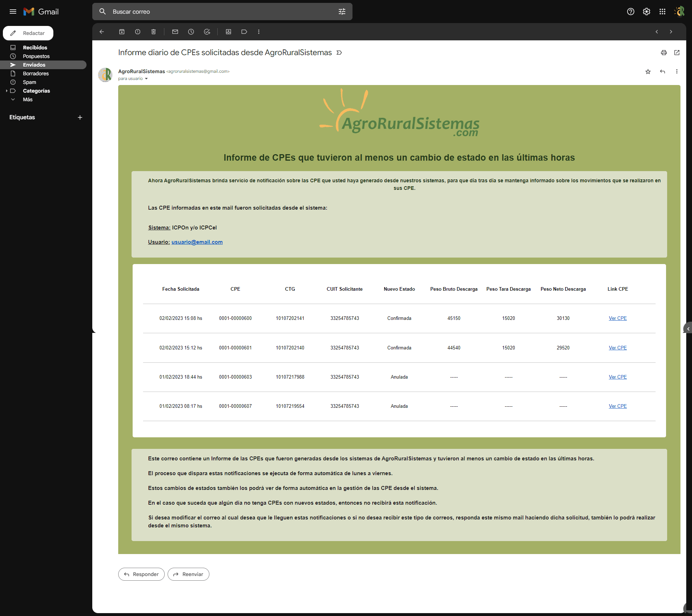Click the Etiquetas heading
The width and height of the screenshot is (692, 616).
(22, 117)
